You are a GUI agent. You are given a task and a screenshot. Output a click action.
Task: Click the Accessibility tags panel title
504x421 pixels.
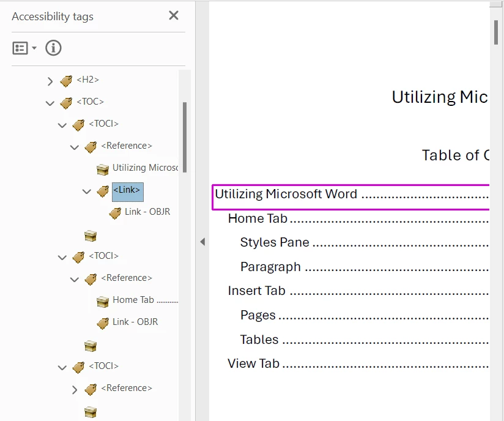[53, 17]
